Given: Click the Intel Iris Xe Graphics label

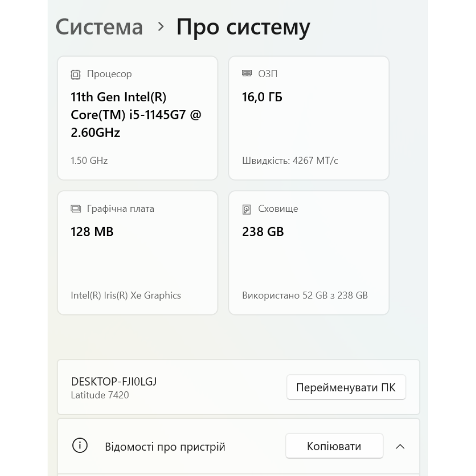Looking at the screenshot, I should [126, 296].
